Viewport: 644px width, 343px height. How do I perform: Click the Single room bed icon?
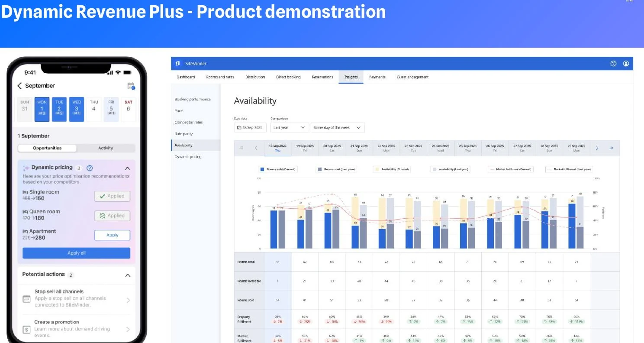(x=25, y=192)
